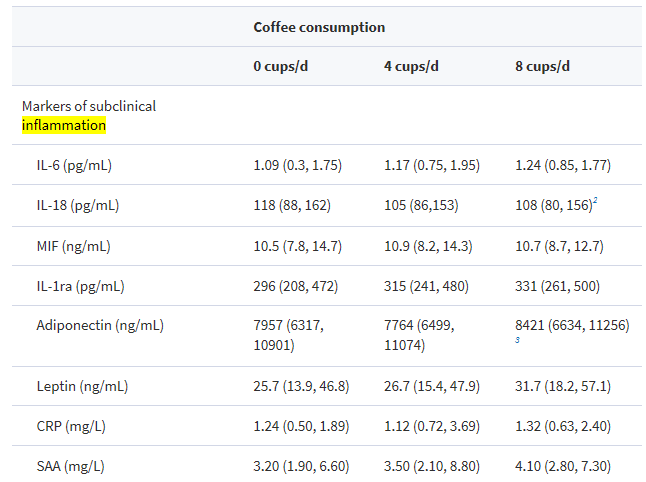Viewport: 646px width, 482px height.
Task: Select the 4 cups/d column header
Action: point(411,66)
